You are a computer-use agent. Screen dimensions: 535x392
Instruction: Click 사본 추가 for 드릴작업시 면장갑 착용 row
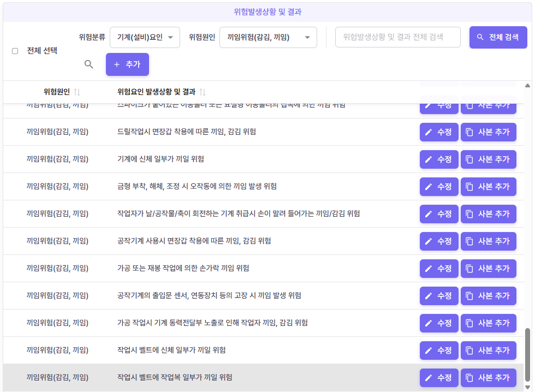coord(488,132)
